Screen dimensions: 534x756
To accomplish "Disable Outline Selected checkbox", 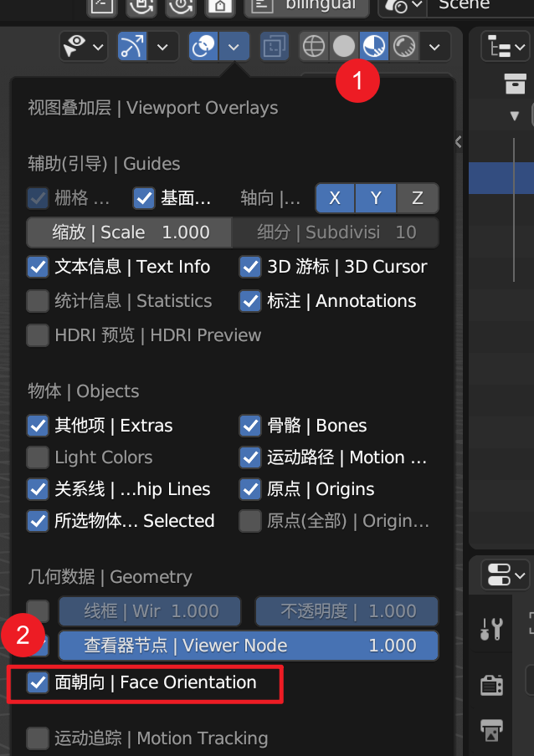I will tap(38, 521).
